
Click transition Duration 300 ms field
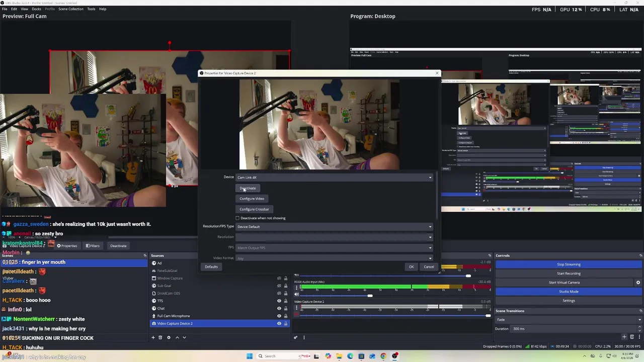(x=574, y=329)
